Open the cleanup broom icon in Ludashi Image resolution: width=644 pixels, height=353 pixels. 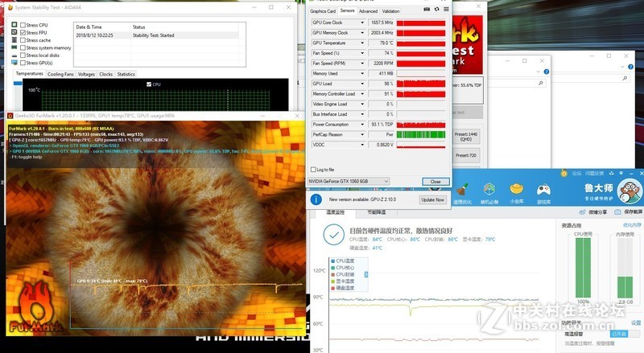coord(462,190)
